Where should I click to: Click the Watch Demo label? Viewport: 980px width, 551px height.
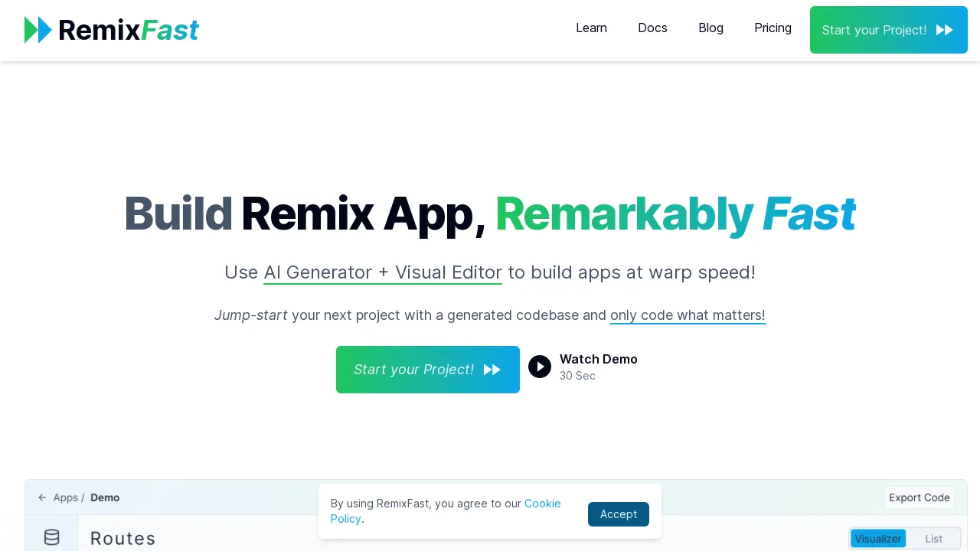tap(599, 359)
